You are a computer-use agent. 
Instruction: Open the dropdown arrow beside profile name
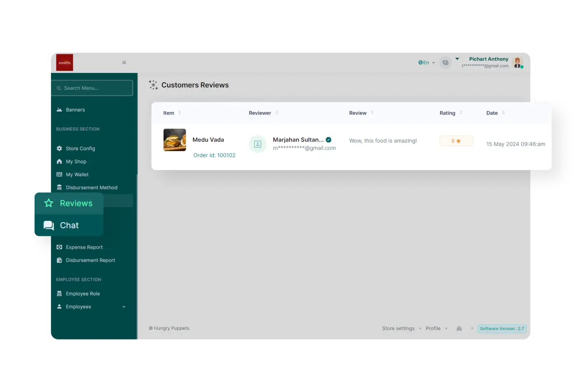[x=457, y=59]
